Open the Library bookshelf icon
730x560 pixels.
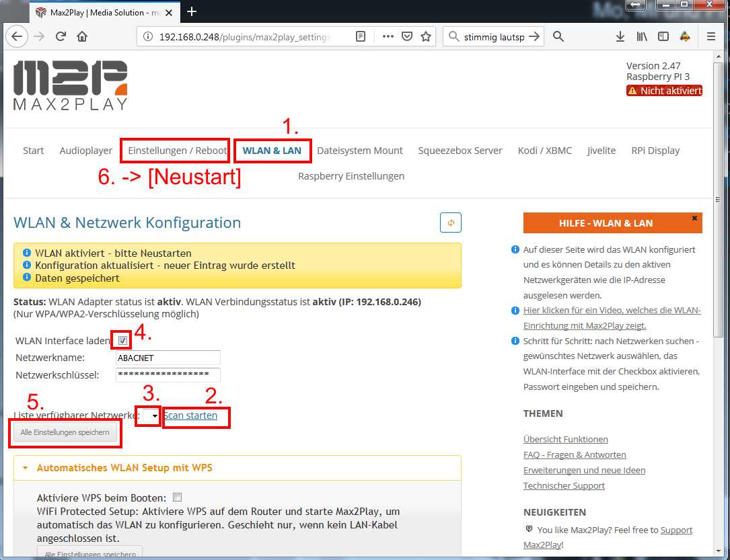coord(642,37)
